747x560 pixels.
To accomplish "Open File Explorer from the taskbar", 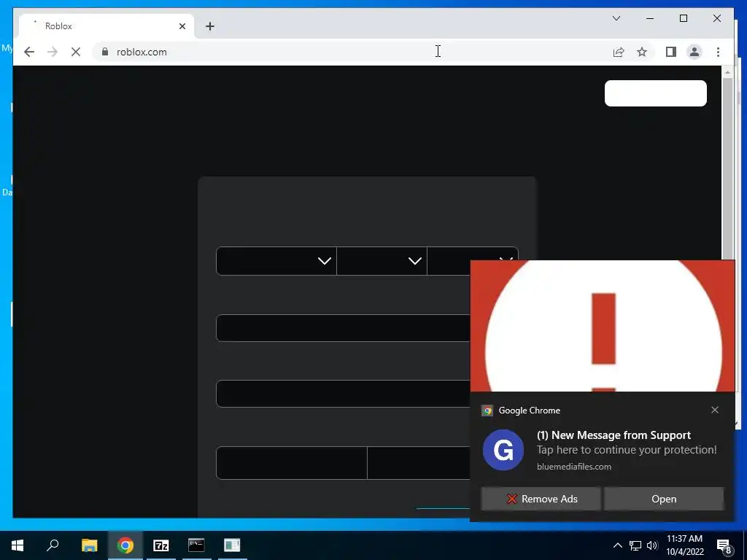I will click(89, 545).
